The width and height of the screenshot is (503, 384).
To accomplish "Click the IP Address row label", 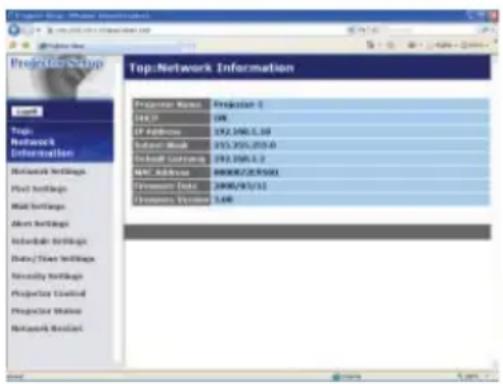I will [x=171, y=132].
